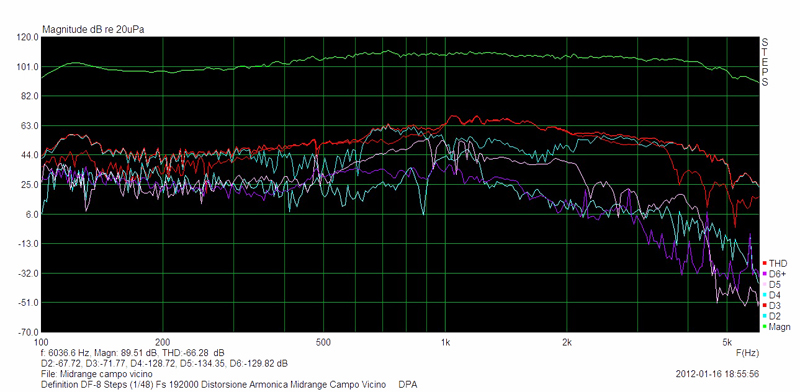Screen dimensions: 800x392
Task: Click the 100 frequency axis label
Action: (41, 342)
